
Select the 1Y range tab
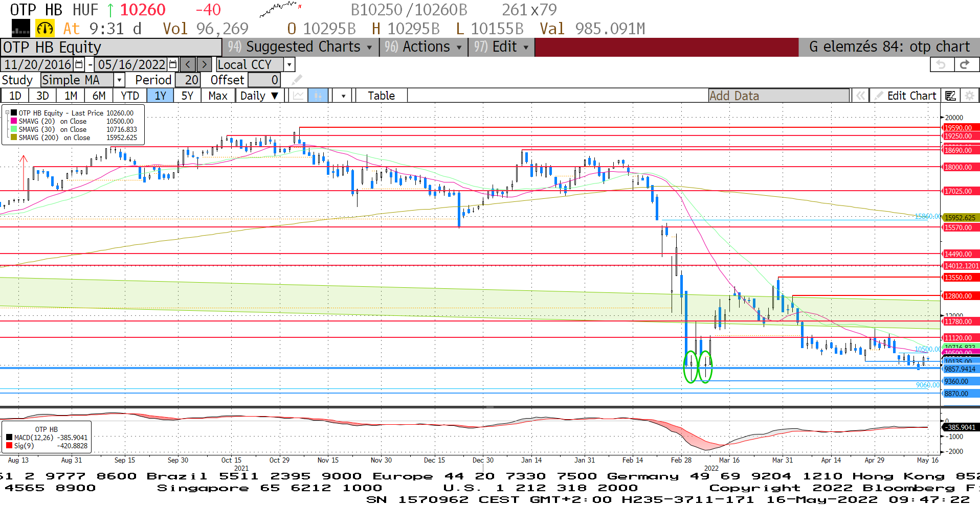point(160,96)
